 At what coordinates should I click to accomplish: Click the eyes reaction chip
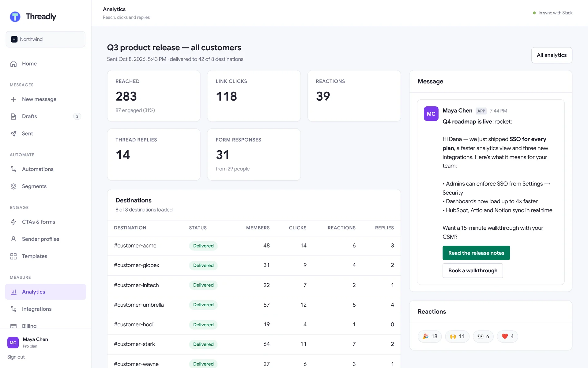click(483, 336)
